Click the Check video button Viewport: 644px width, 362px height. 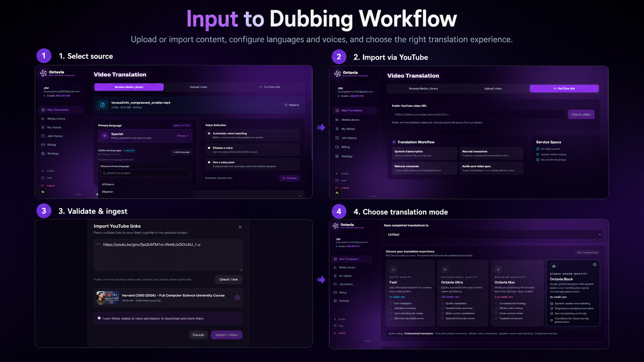581,115
